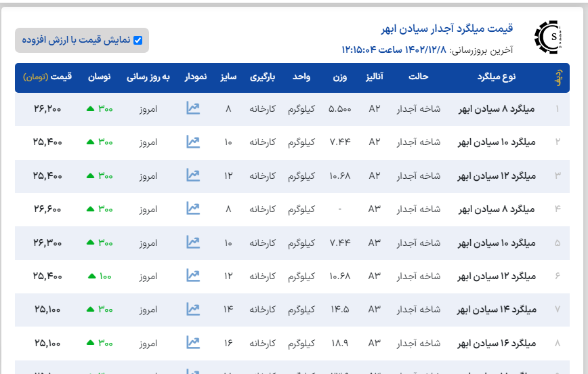This screenshot has height=374, width=588.
Task: Open chart icon for row 2 میلگرد 10
Action: tap(193, 142)
